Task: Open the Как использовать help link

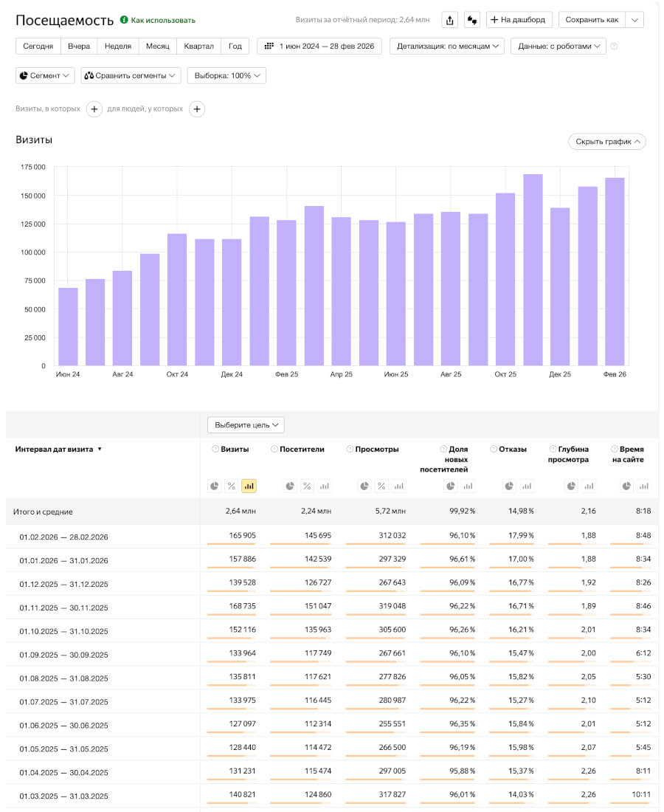Action: [158, 21]
